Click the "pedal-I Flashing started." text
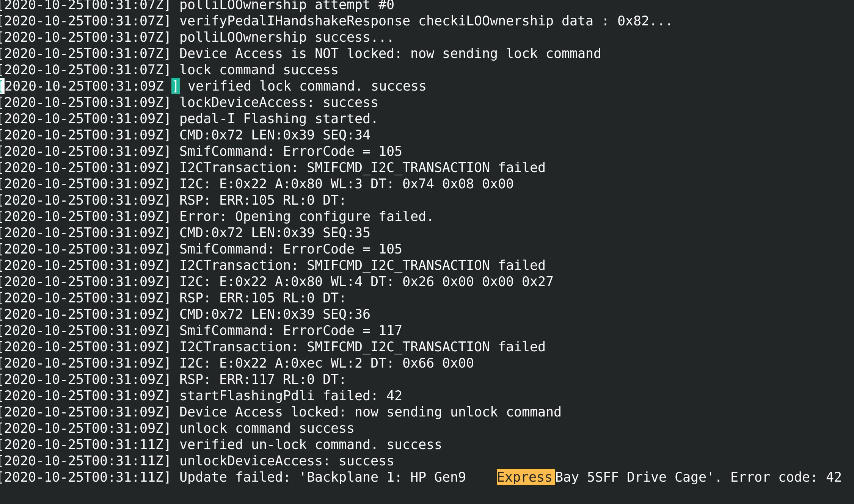The width and height of the screenshot is (854, 504). 278,119
